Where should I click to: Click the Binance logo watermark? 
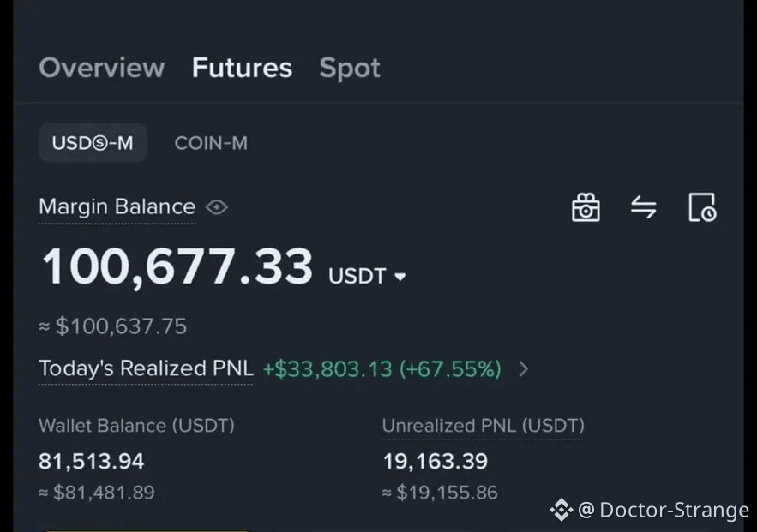[x=561, y=510]
